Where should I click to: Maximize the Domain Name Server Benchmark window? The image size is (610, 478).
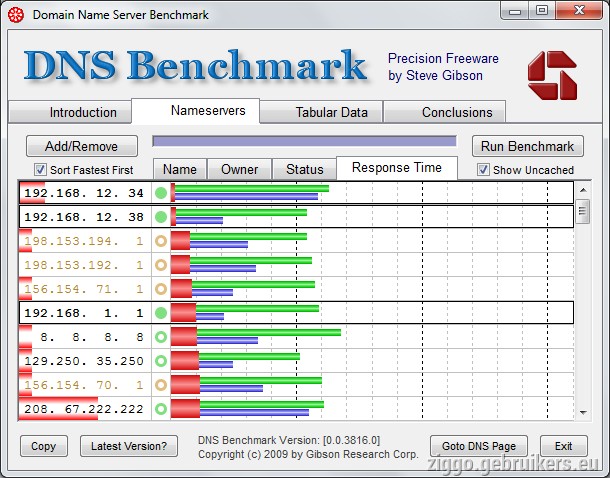coord(542,11)
